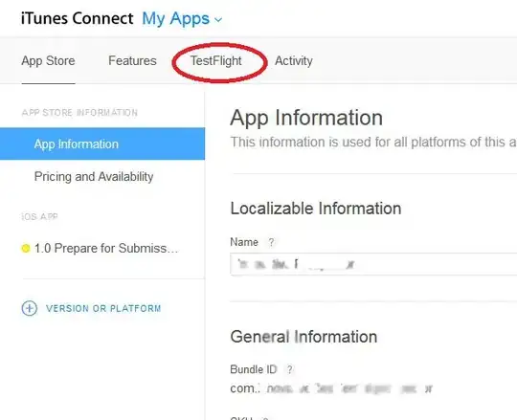The width and height of the screenshot is (517, 420).
Task: Select App Information in sidebar
Action: 102,144
